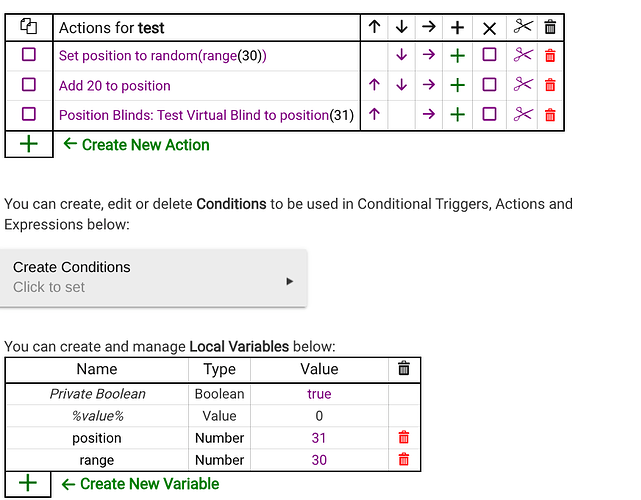This screenshot has height=500, width=641.
Task: Delete the 'range' local variable
Action: tap(403, 460)
